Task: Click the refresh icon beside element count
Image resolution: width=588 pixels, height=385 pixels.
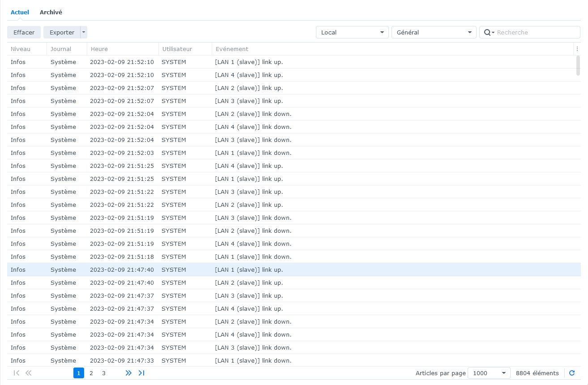Action: pyautogui.click(x=572, y=373)
